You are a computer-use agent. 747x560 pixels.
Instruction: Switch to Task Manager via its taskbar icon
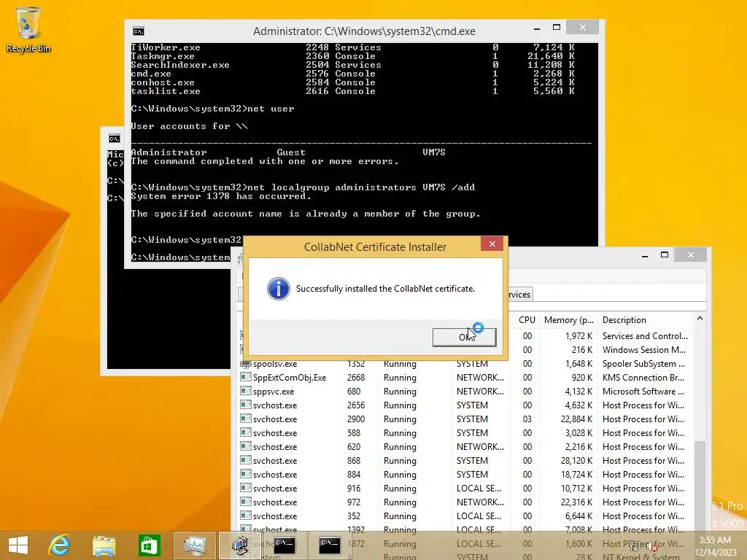(194, 545)
